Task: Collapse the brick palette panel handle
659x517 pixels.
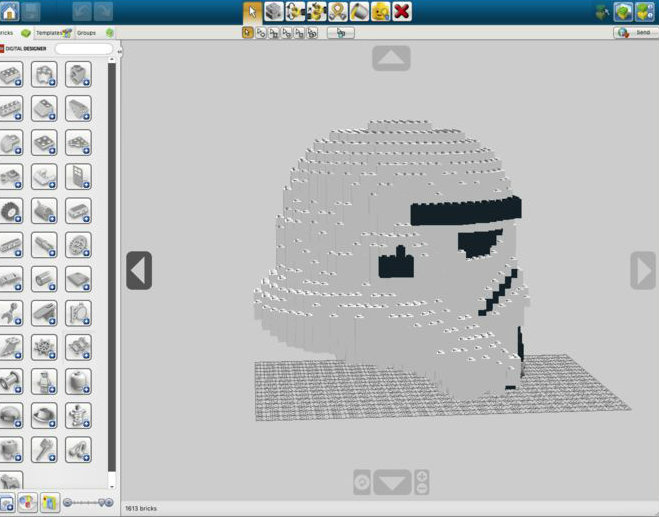Action: point(119,52)
